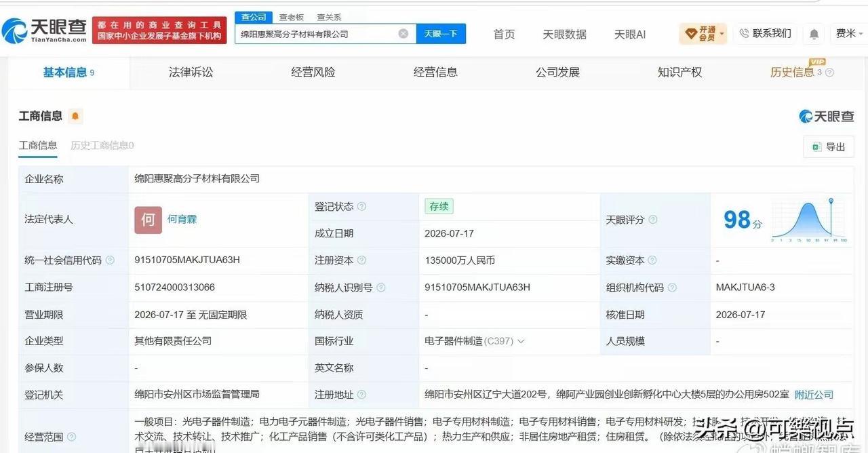Screen dimensions: 868x453
Task: Click the phone icon in 联系我们
Action: tap(745, 33)
